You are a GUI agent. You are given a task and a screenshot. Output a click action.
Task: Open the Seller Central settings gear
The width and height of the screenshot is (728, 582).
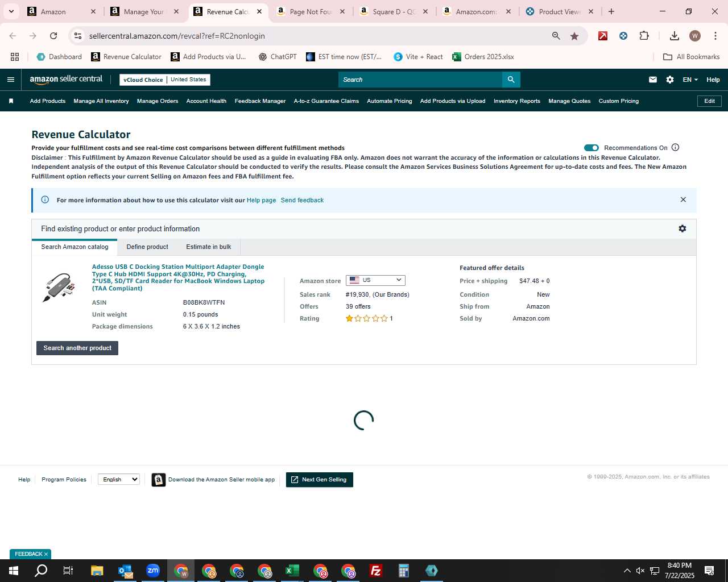pyautogui.click(x=670, y=80)
